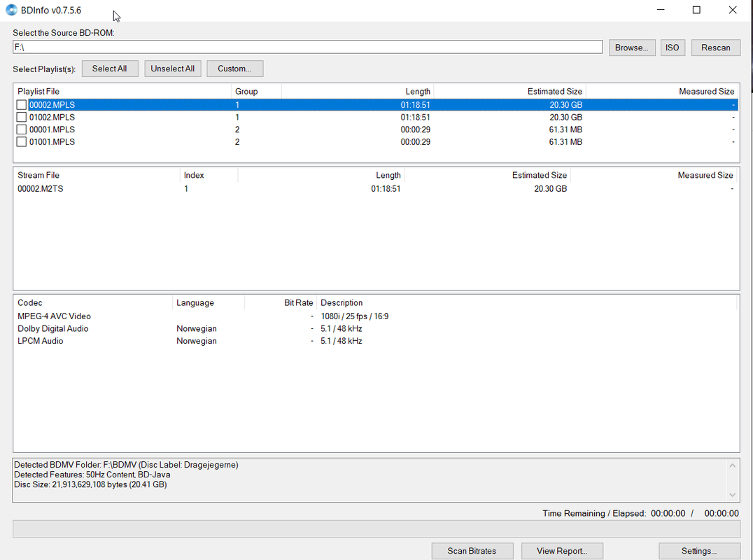Viewport: 753px width, 560px height.
Task: Maximize the BDInfo window
Action: point(696,10)
